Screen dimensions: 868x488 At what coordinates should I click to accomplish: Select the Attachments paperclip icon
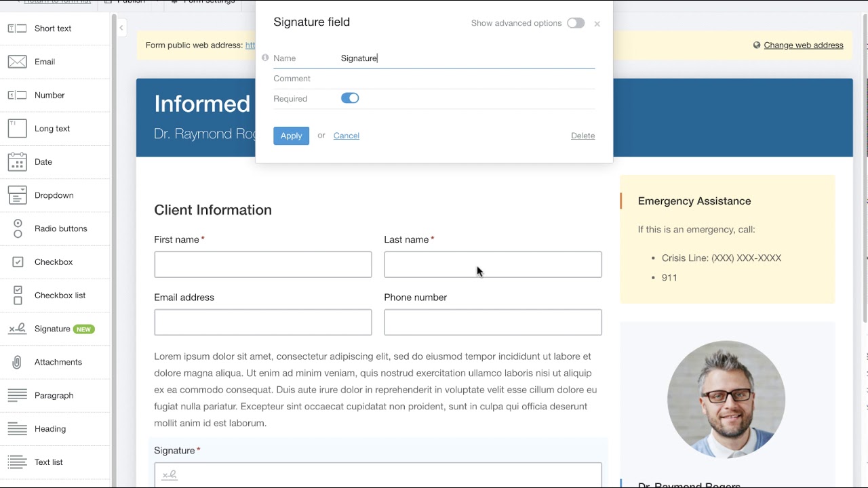(x=18, y=362)
